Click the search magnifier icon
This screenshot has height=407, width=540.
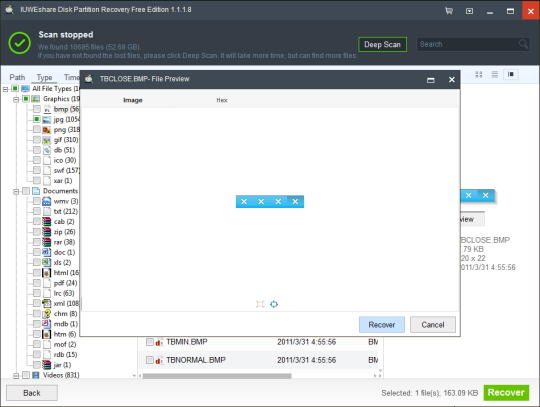(523, 44)
